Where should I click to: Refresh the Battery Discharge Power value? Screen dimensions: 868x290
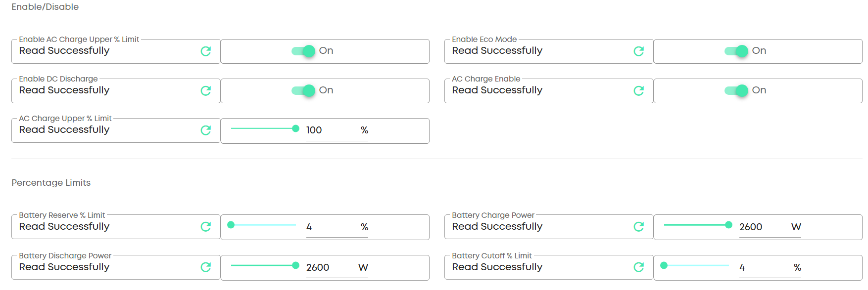(206, 267)
